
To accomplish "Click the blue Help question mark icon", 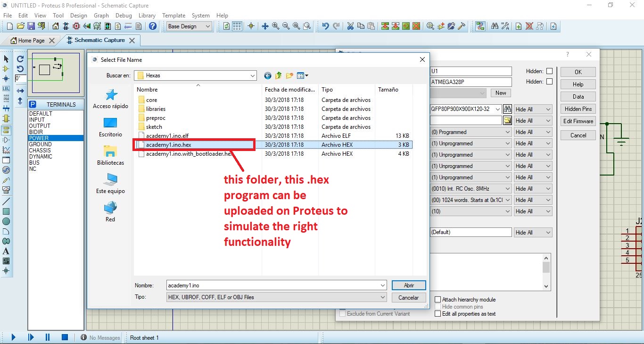I will coord(152,26).
